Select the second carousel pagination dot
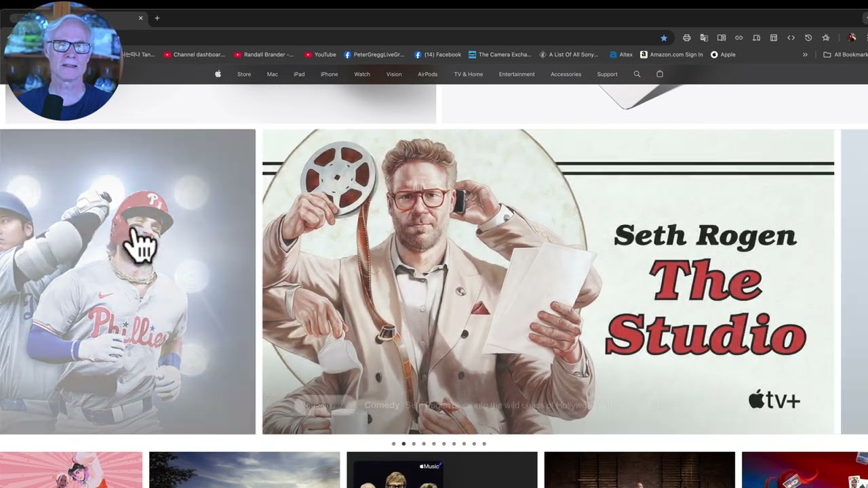Image resolution: width=868 pixels, height=488 pixels. pos(403,444)
